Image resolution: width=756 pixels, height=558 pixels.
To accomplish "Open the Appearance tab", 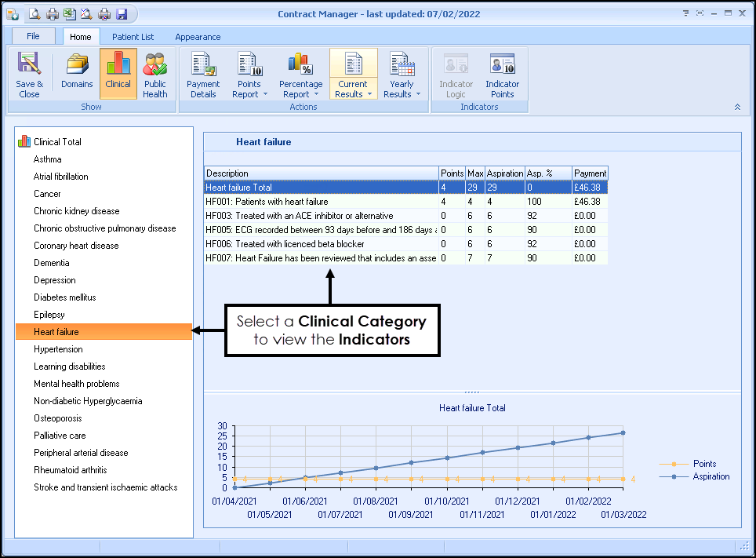I will point(198,37).
